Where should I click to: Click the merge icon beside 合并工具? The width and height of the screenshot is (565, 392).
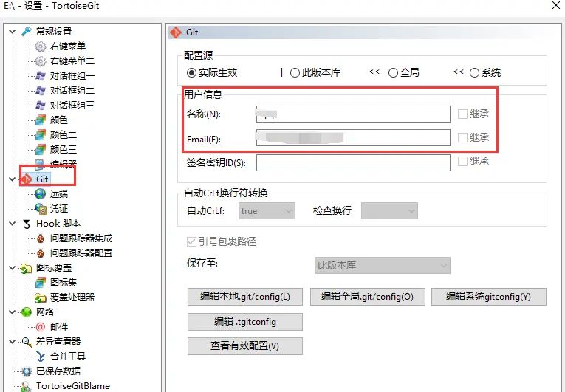[41, 357]
